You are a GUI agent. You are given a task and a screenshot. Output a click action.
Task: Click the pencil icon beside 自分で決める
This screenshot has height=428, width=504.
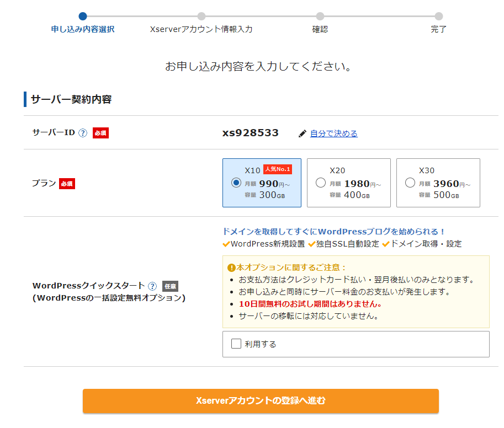point(303,133)
